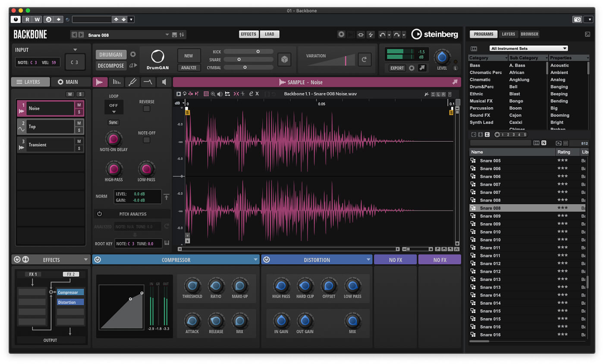Click the undo arrow icon
Screen dimensions: 604x364
(382, 35)
